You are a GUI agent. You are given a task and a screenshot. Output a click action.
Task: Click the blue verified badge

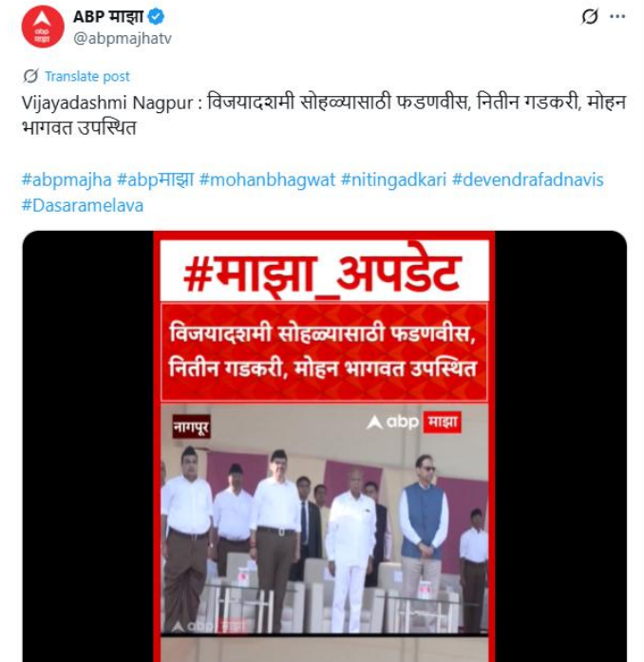(x=156, y=16)
